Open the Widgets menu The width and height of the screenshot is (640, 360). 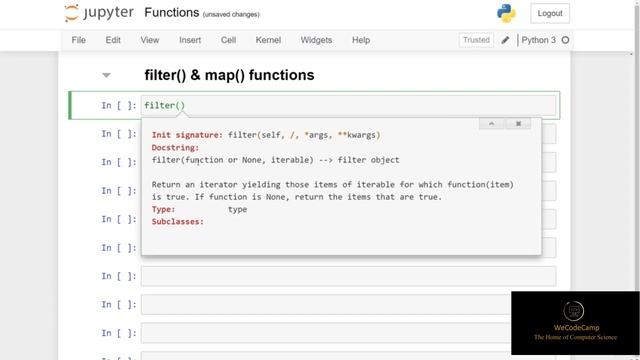pos(316,40)
